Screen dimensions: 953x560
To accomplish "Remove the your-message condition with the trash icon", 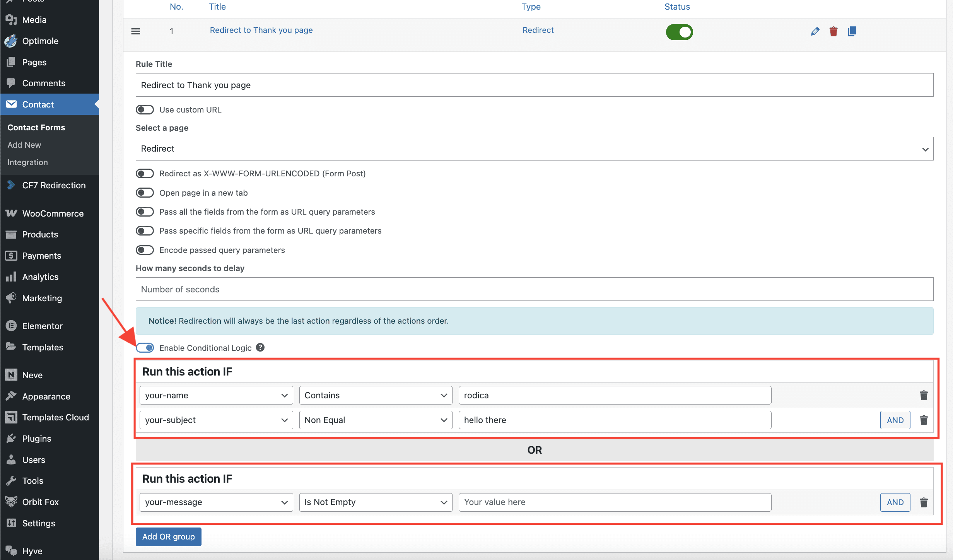I will point(924,502).
